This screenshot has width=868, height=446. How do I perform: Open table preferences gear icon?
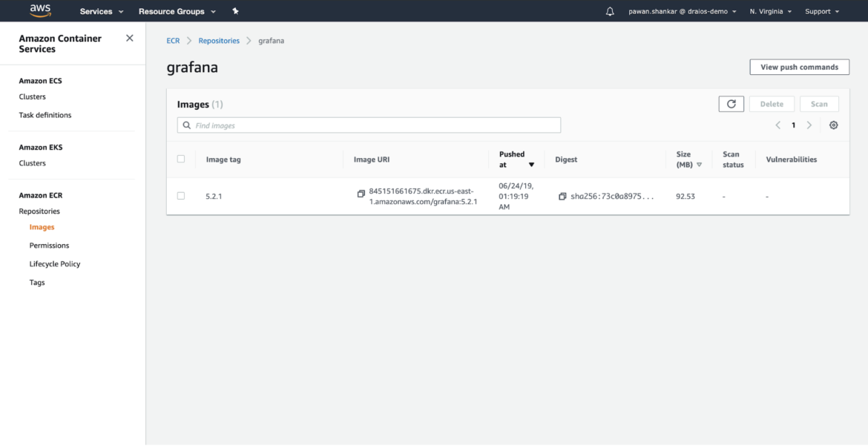tap(834, 125)
